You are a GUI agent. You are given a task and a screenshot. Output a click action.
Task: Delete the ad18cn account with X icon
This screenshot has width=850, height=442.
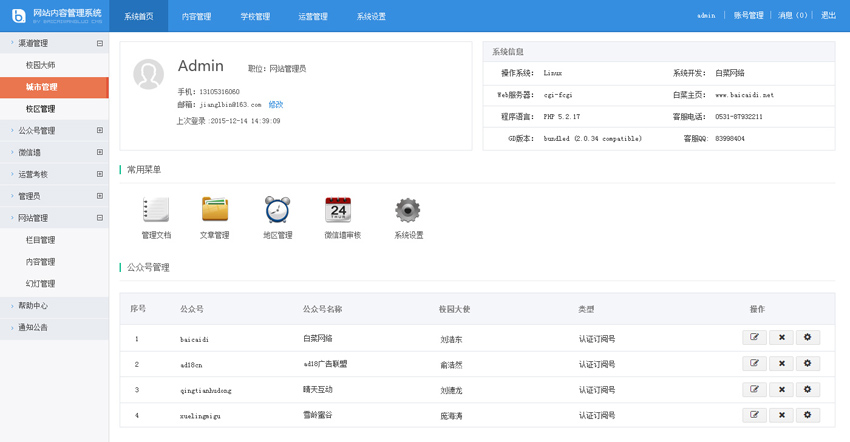[782, 364]
